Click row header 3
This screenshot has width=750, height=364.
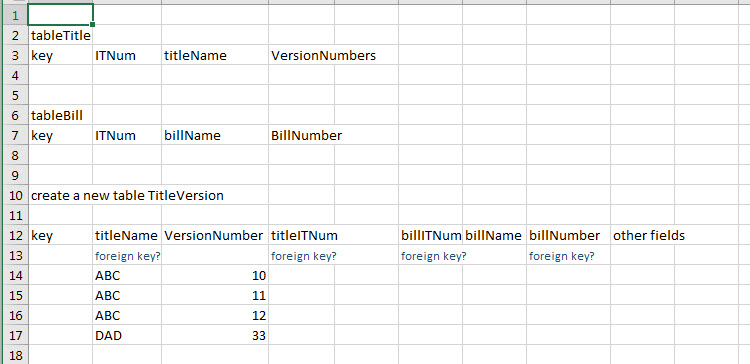tap(14, 55)
